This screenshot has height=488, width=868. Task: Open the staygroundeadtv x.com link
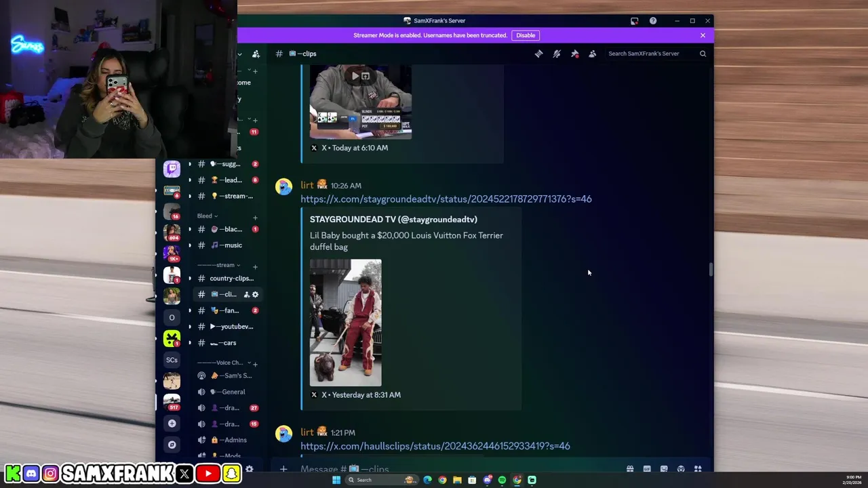(x=446, y=199)
